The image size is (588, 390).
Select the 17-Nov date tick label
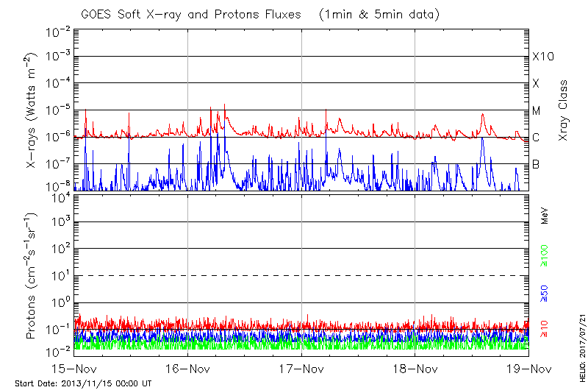pyautogui.click(x=301, y=368)
